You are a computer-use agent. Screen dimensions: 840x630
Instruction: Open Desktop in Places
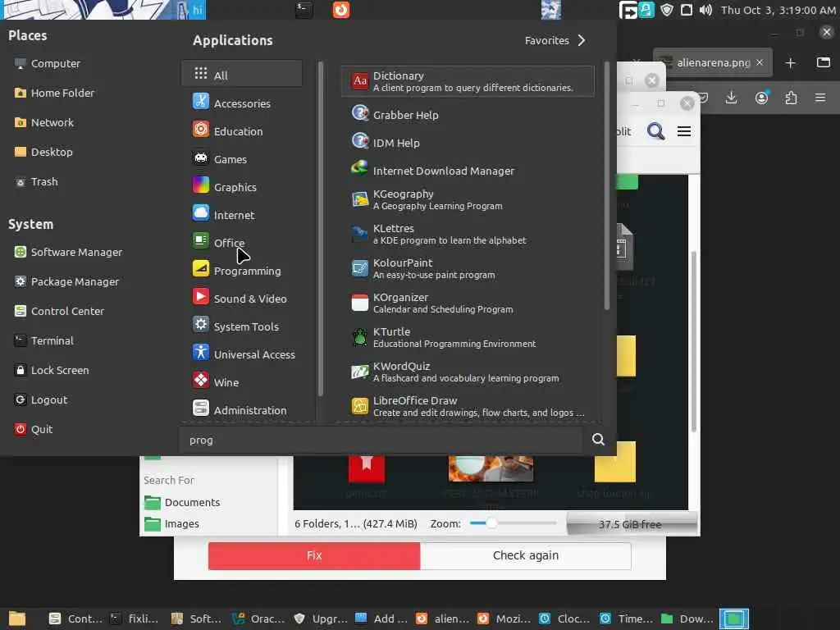click(x=44, y=152)
